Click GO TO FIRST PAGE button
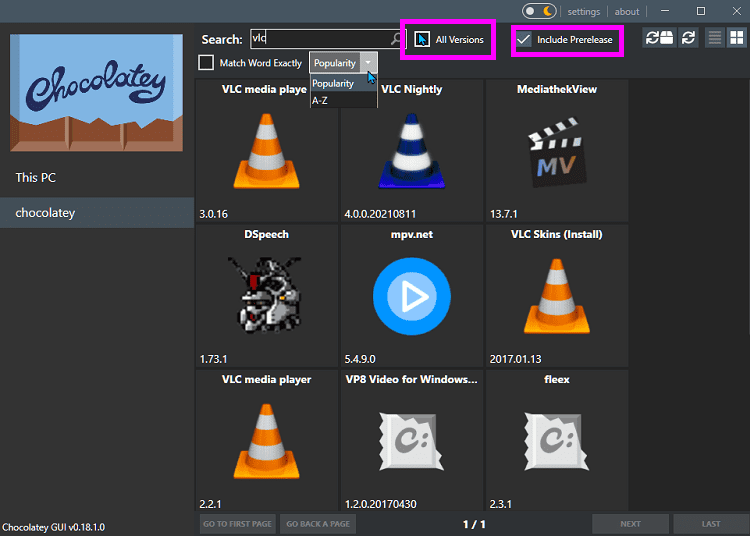The height and width of the screenshot is (536, 750). click(237, 524)
